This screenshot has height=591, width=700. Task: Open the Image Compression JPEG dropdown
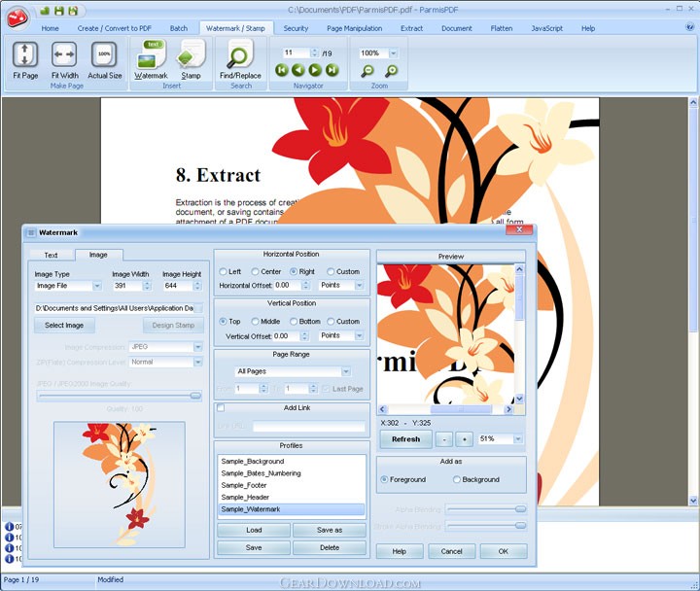pyautogui.click(x=197, y=347)
